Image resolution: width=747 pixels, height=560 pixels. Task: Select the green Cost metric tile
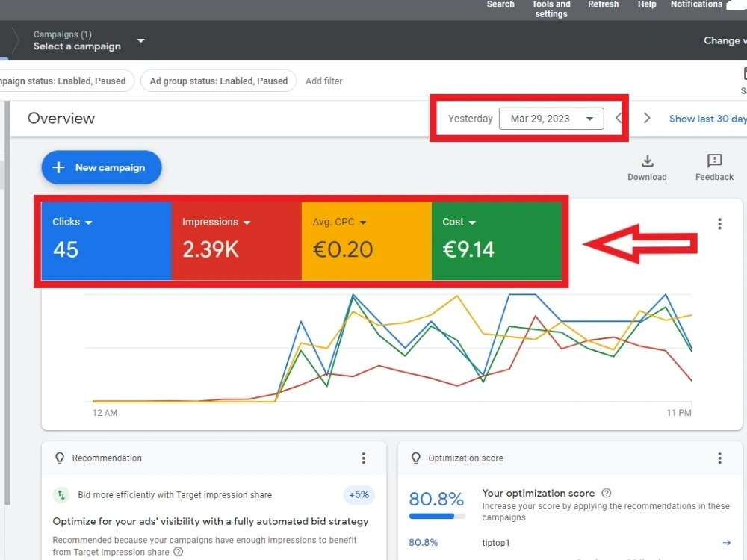pos(497,241)
